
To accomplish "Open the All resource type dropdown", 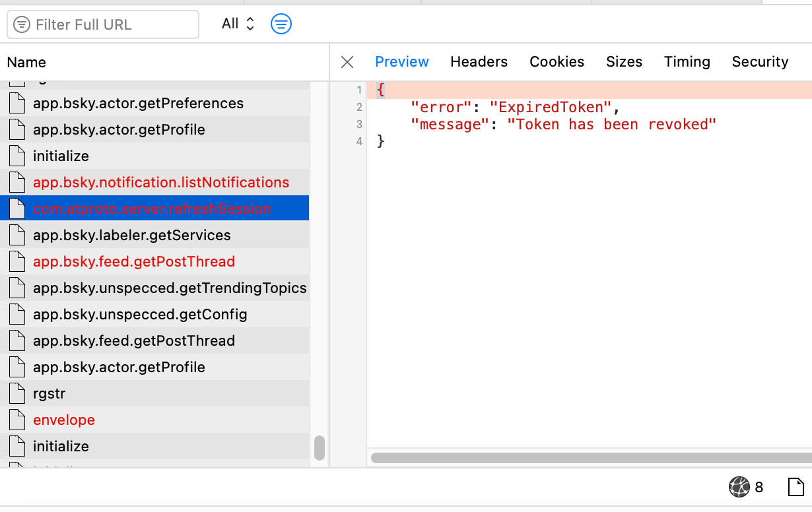I will point(238,24).
